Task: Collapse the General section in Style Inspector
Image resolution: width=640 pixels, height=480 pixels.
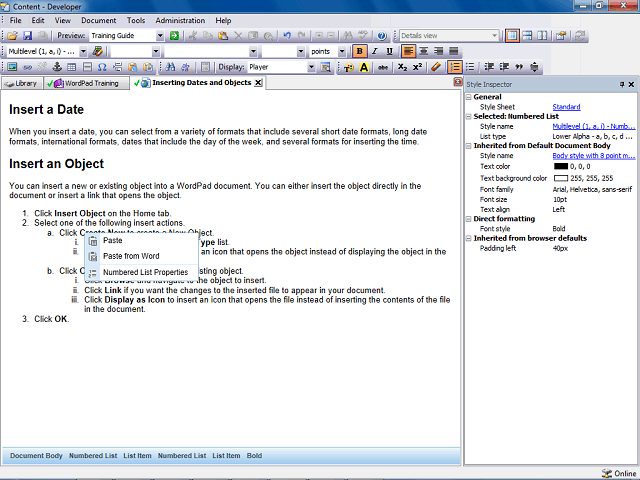Action: (x=469, y=97)
